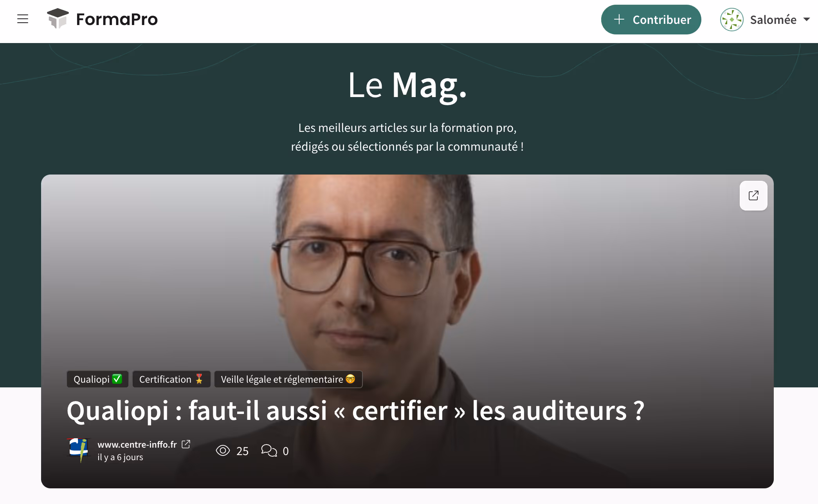Click the centre-inffo source logo
The height and width of the screenshot is (504, 818).
click(78, 450)
